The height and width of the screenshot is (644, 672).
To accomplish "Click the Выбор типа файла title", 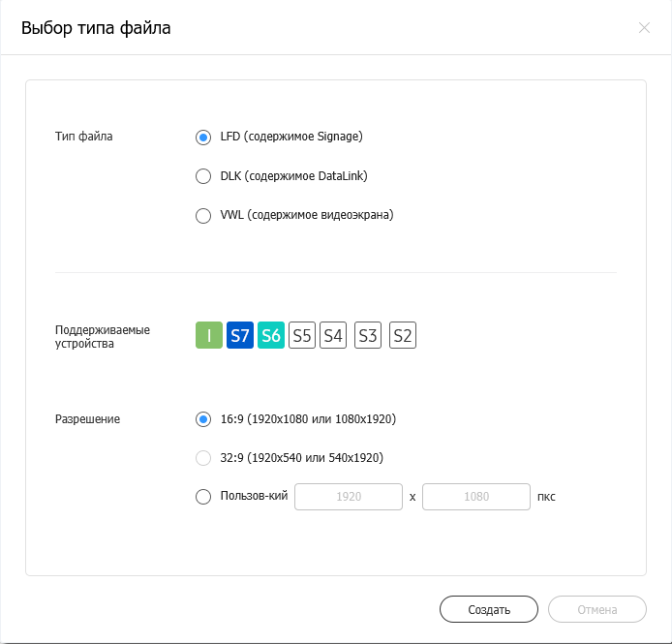I will tap(96, 28).
